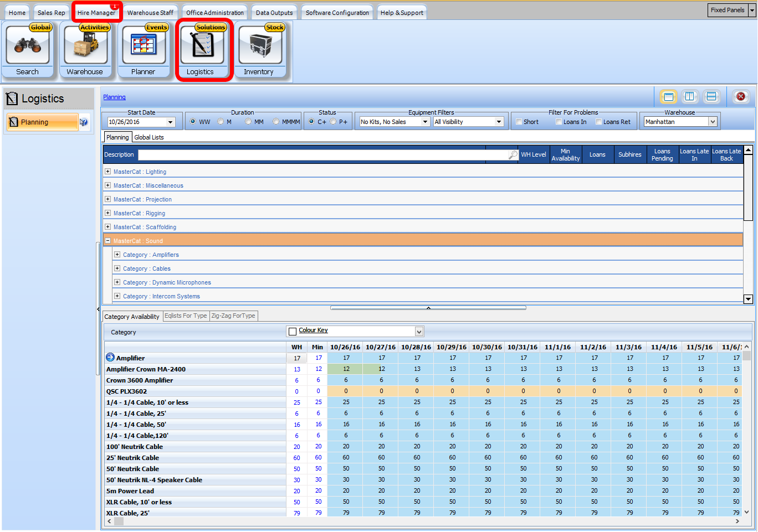Click the Fixed Panels button
The image size is (758, 532).
[x=727, y=10]
